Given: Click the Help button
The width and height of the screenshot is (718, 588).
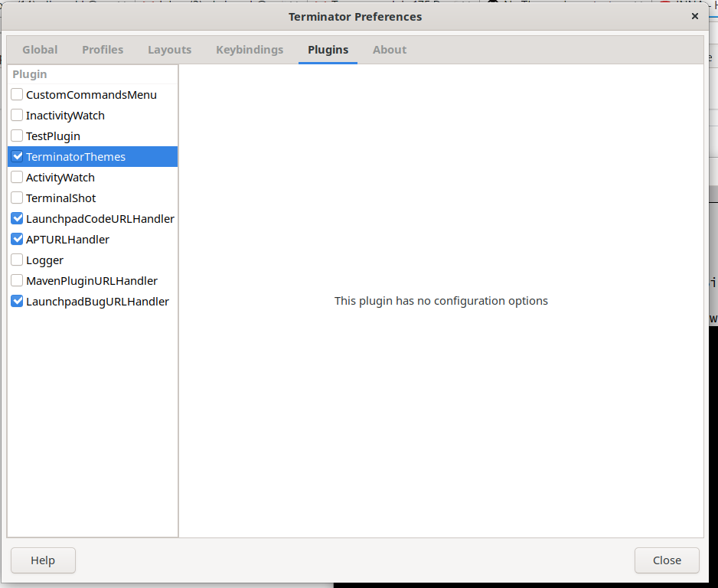Looking at the screenshot, I should pos(43,560).
